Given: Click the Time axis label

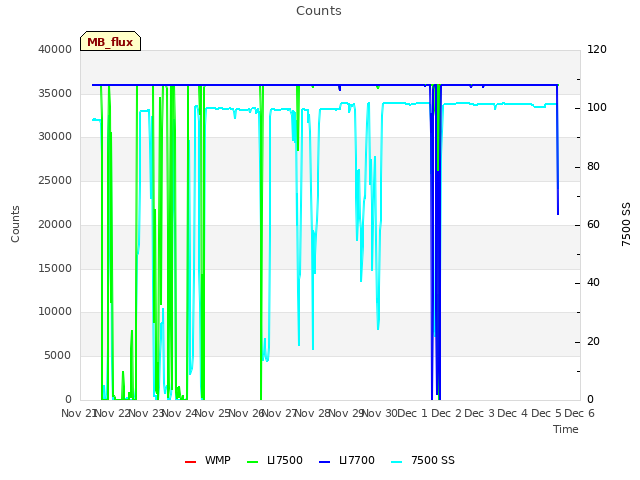Looking at the screenshot, I should point(566,429).
